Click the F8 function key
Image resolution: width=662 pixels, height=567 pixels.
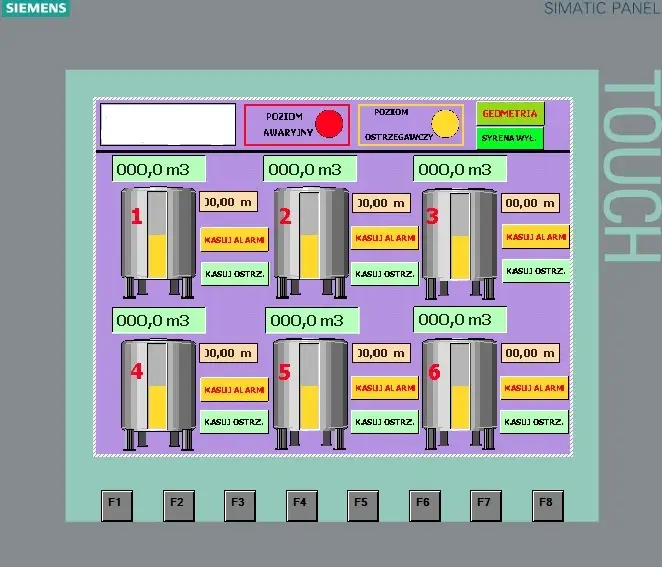[548, 505]
